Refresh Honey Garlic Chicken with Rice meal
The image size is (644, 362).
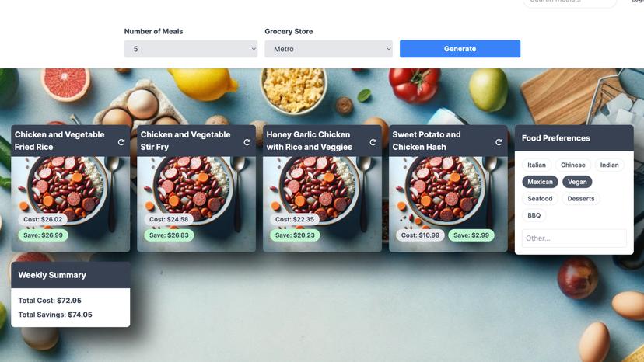(x=373, y=142)
